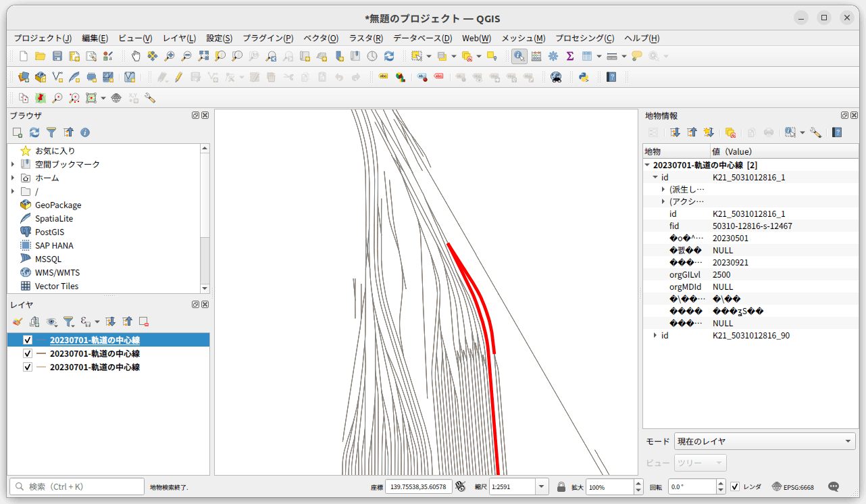This screenshot has height=504, width=866.
Task: Expand all in the identify results tree
Action: (x=675, y=132)
